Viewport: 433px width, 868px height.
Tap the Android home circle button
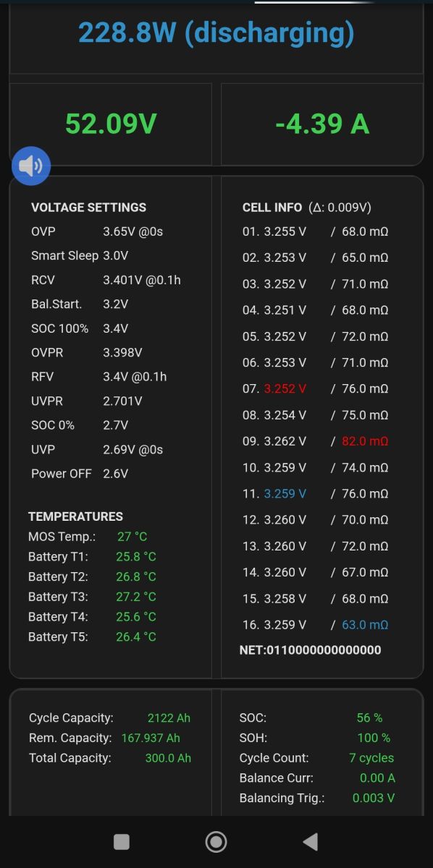pyautogui.click(x=216, y=841)
